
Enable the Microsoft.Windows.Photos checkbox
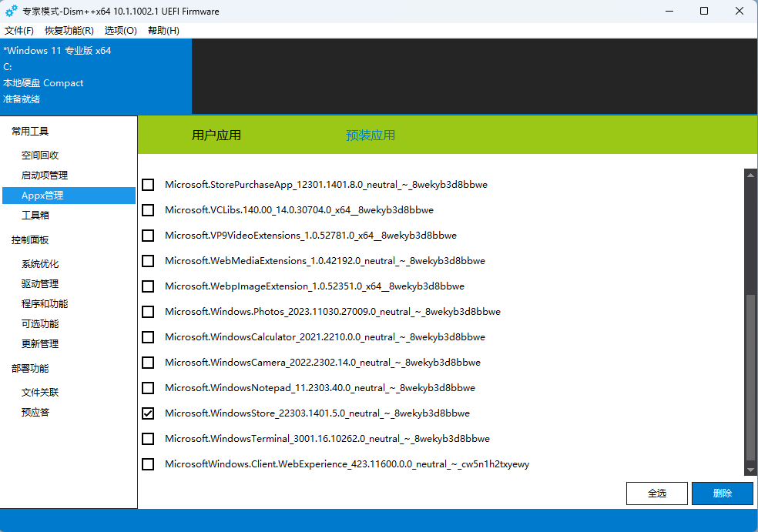point(148,312)
